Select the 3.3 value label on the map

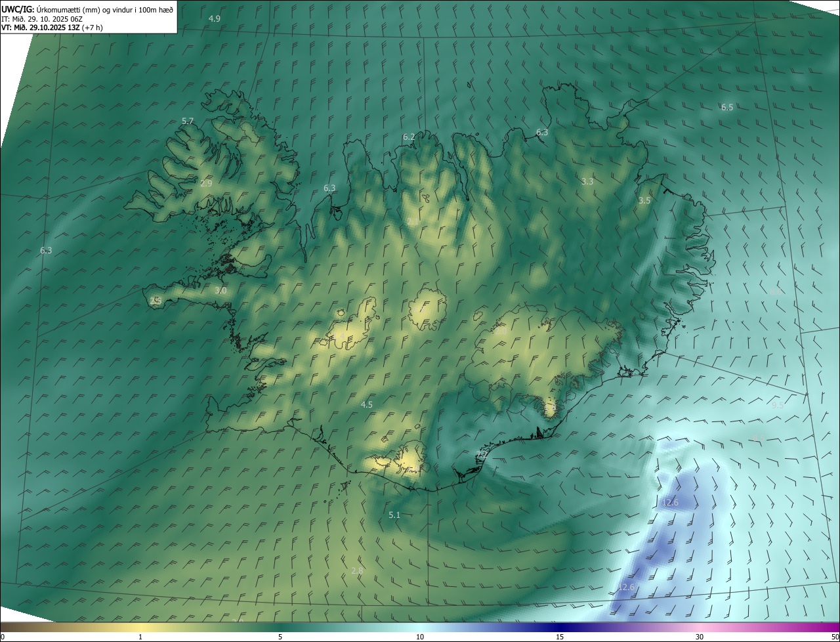click(x=587, y=182)
